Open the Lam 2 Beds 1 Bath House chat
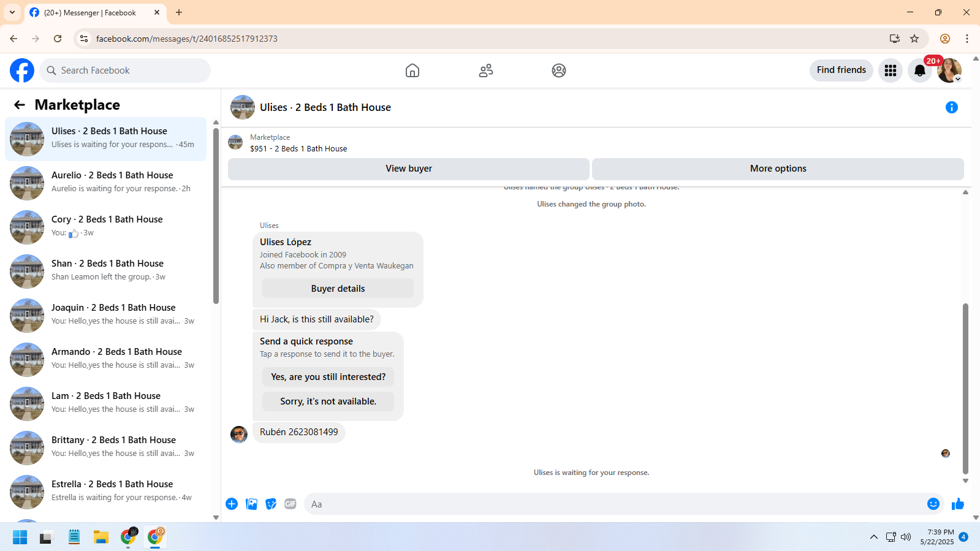Screen dimensions: 980x551 (x=105, y=404)
